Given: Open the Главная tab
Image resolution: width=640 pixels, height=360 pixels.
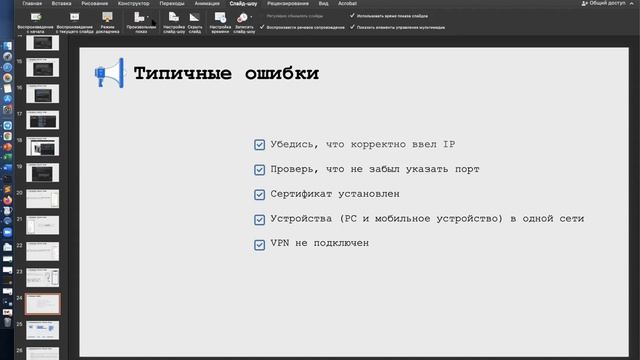Looking at the screenshot, I should click(x=32, y=3).
